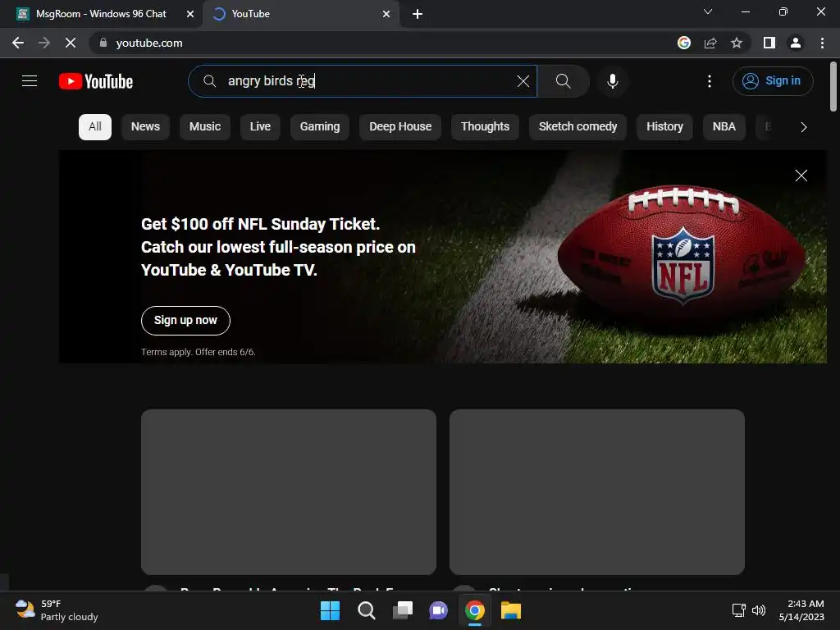
Task: Open the second loading video thumbnail
Action: coord(597,492)
